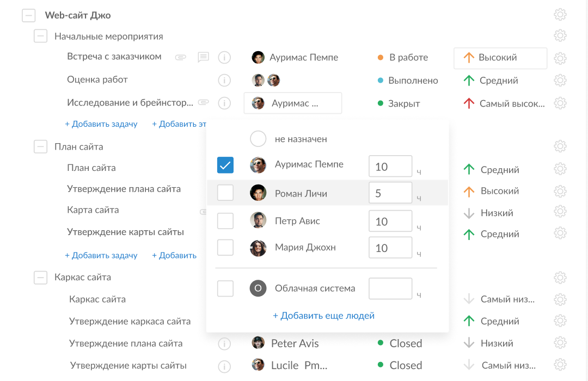588x381 pixels.
Task: Click hours input field for Петр Авис
Action: pos(390,222)
